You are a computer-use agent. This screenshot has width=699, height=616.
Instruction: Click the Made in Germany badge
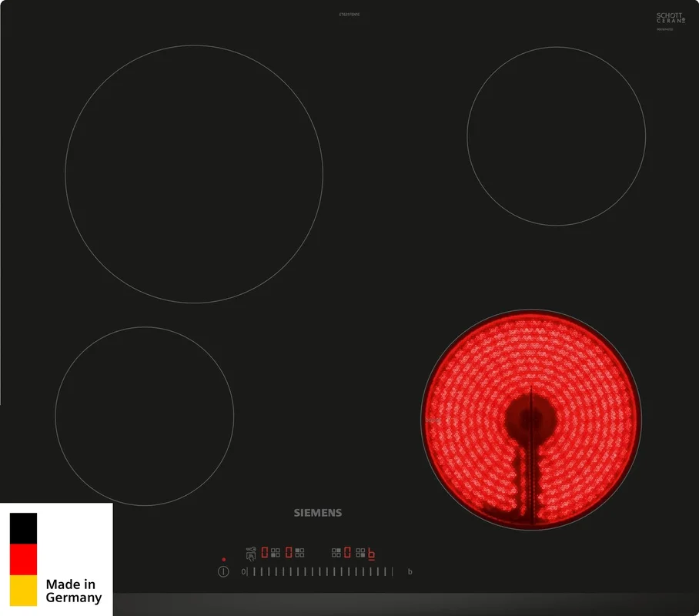(x=56, y=559)
